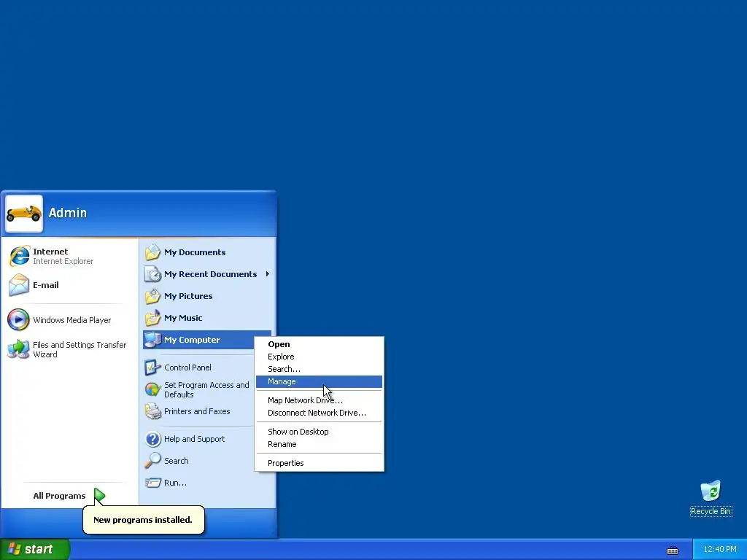
Task: Expand All Programs green arrow
Action: pyautogui.click(x=99, y=496)
